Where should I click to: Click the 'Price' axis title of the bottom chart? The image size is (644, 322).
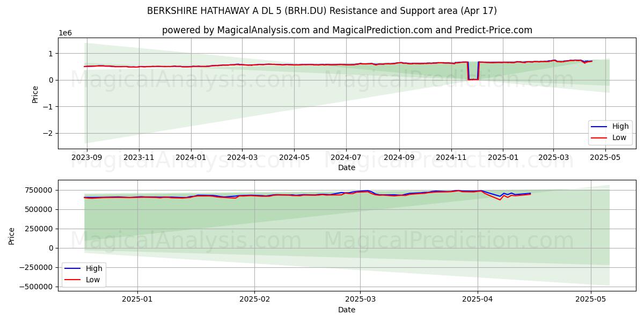(x=12, y=236)
